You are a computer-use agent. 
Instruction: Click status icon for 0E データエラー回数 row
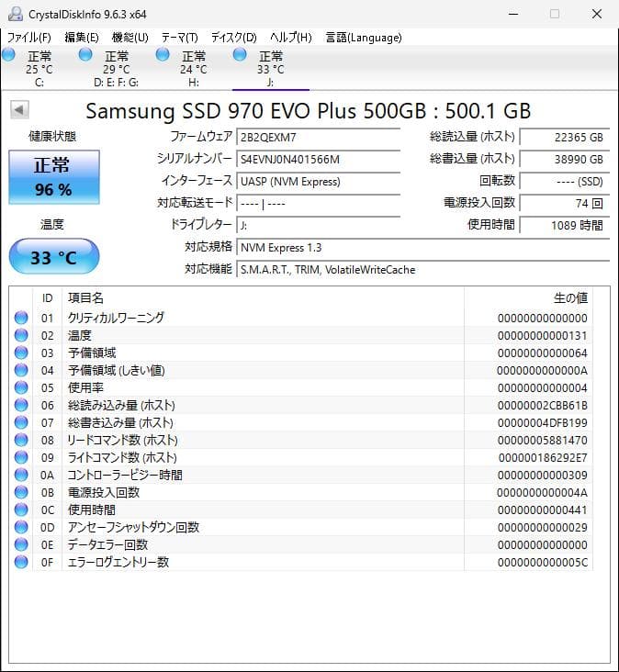coord(21,544)
